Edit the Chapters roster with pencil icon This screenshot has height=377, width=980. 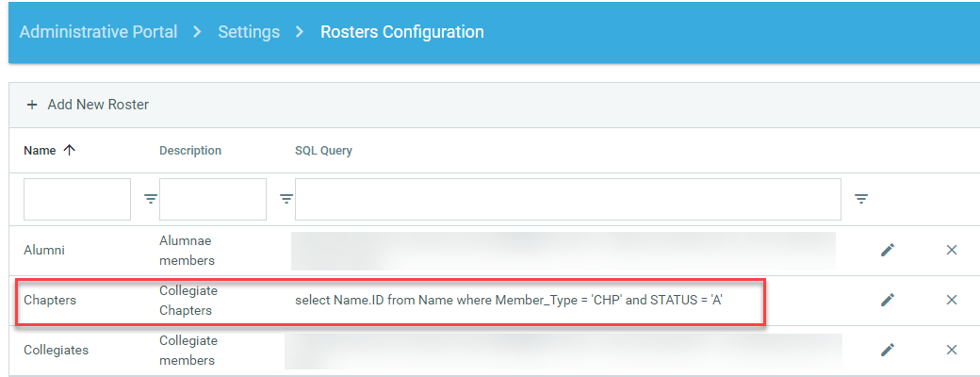887,300
